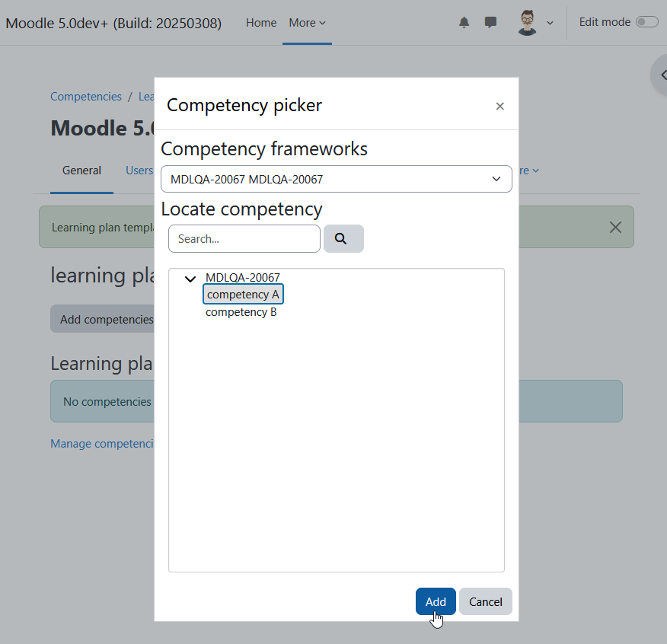Viewport: 667px width, 644px height.
Task: Select competency B in the tree
Action: tap(241, 312)
